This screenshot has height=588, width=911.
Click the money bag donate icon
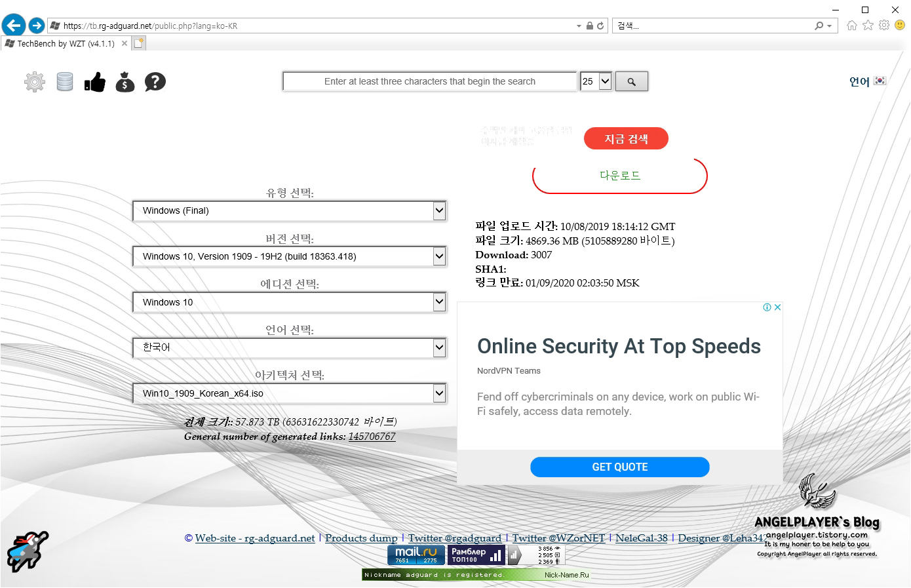coord(125,82)
